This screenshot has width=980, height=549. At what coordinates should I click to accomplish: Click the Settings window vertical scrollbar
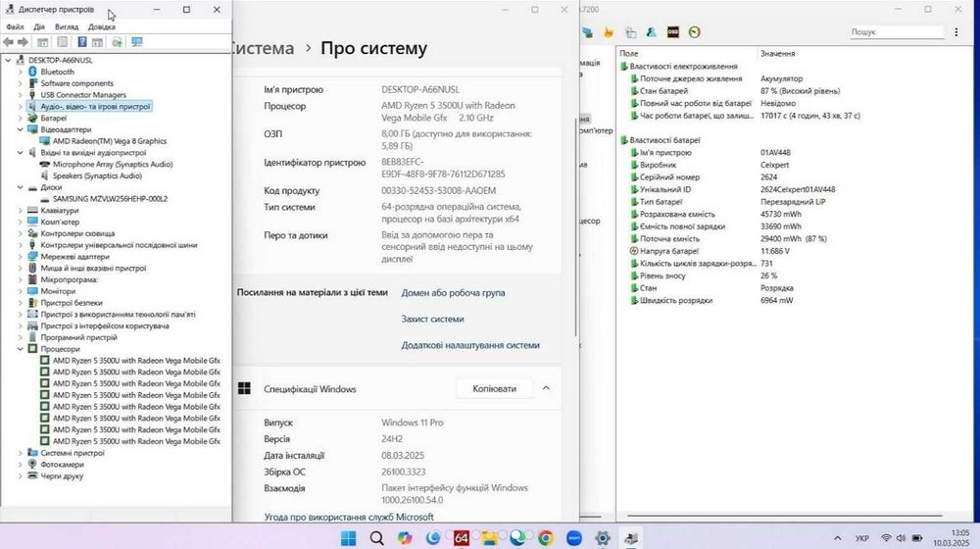tap(575, 226)
